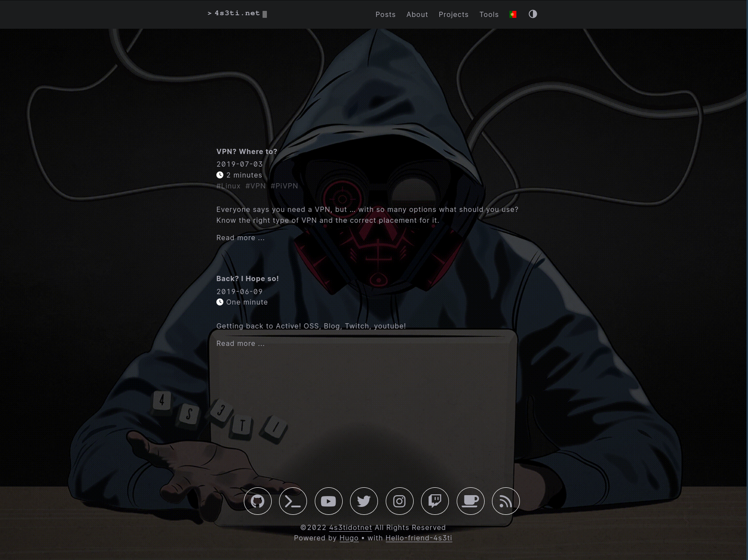The height and width of the screenshot is (560, 748).
Task: Read more of the VPN post
Action: [240, 238]
